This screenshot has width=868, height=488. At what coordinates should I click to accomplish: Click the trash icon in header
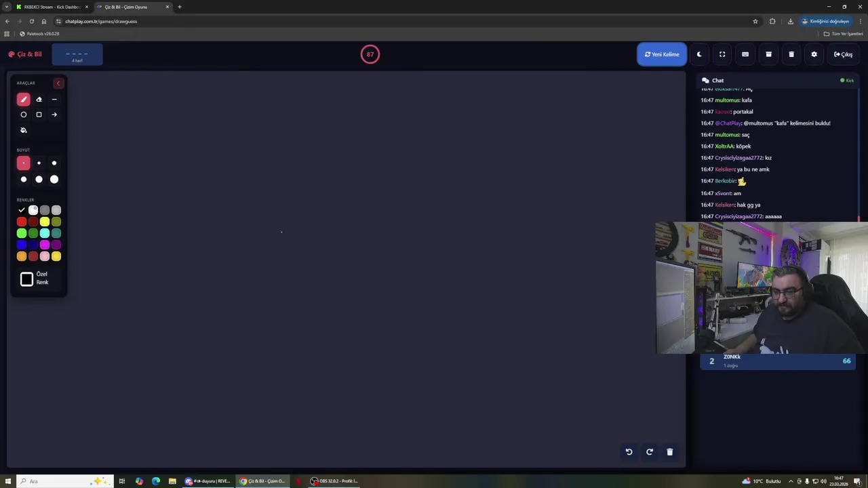[791, 54]
